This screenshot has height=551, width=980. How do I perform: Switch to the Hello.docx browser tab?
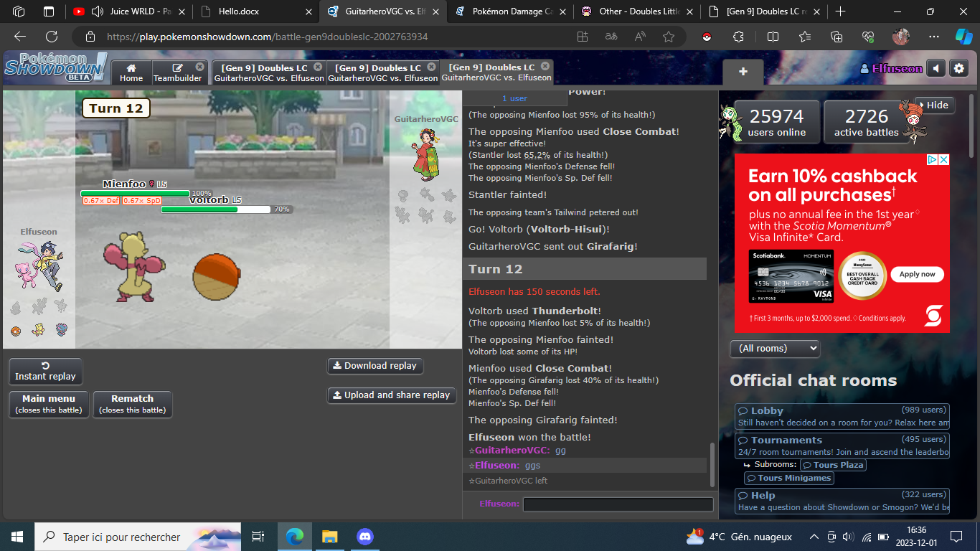[x=258, y=11]
